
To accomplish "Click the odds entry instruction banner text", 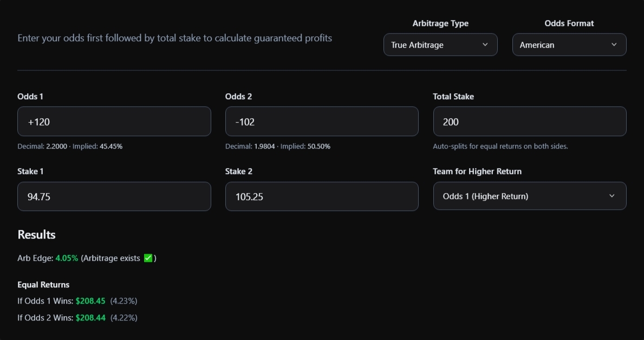I will 174,38.
